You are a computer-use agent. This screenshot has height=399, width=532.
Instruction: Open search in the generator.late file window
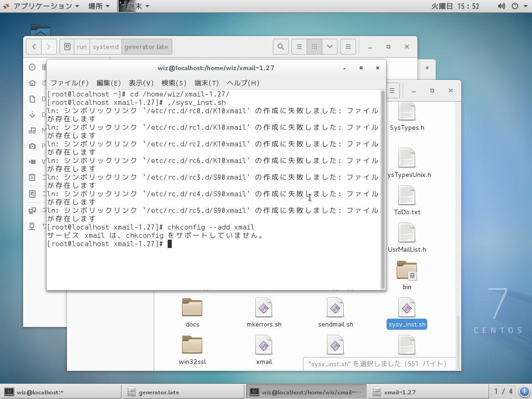(281, 47)
